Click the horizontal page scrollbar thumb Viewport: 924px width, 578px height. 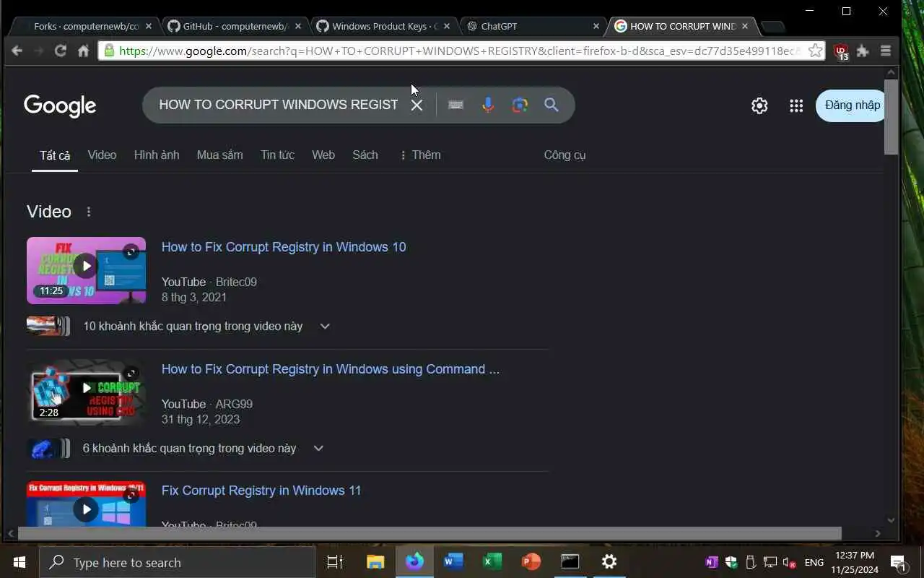pyautogui.click(x=430, y=533)
